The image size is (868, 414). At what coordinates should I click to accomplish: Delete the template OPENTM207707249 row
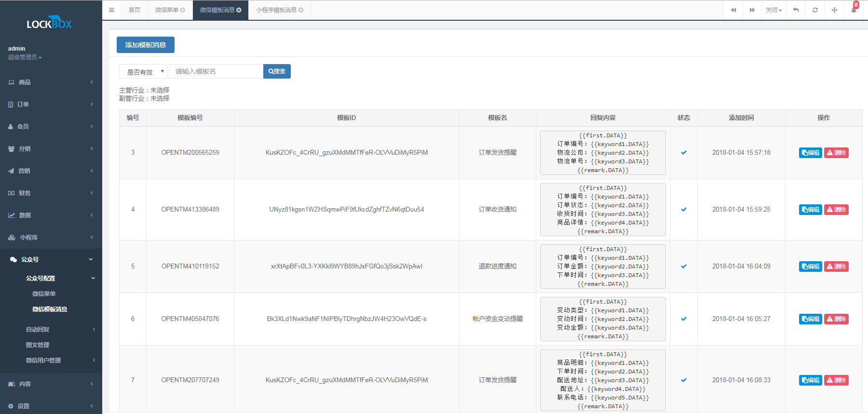pos(836,380)
